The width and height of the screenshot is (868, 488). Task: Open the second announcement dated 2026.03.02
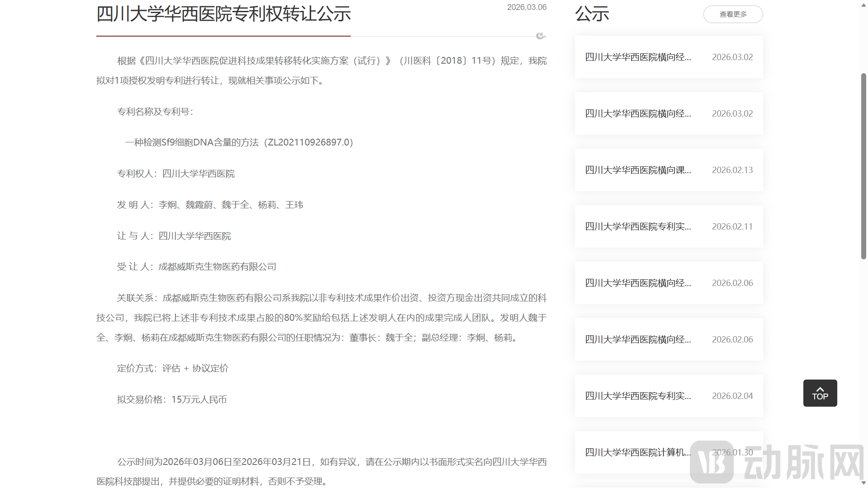point(637,113)
